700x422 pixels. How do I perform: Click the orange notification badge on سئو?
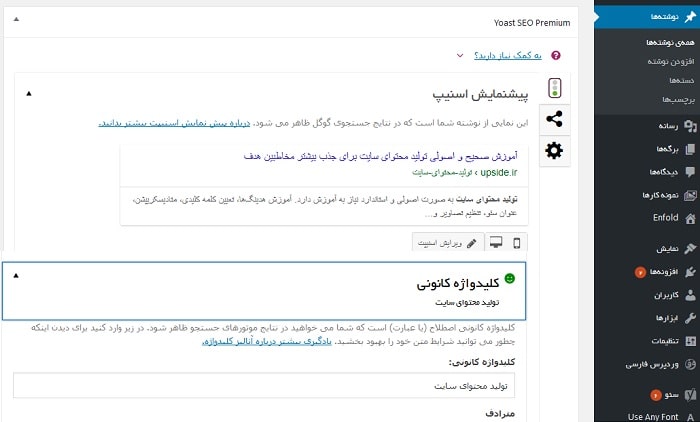pyautogui.click(x=655, y=395)
